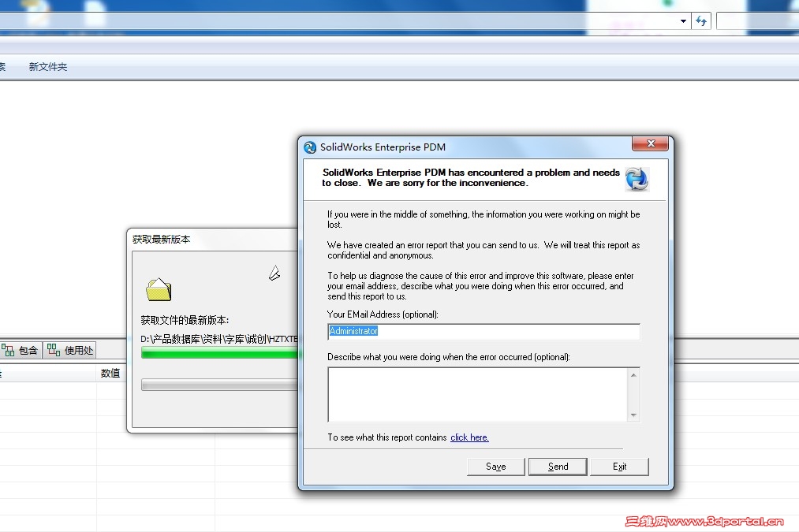799x532 pixels.
Task: Exit the SolidWorks error dialog
Action: (619, 467)
